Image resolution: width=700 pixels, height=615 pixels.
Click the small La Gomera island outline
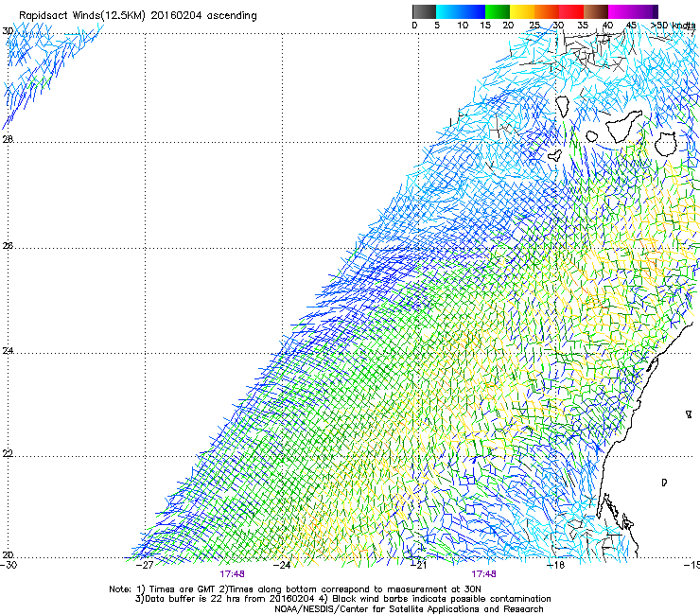coord(592,136)
